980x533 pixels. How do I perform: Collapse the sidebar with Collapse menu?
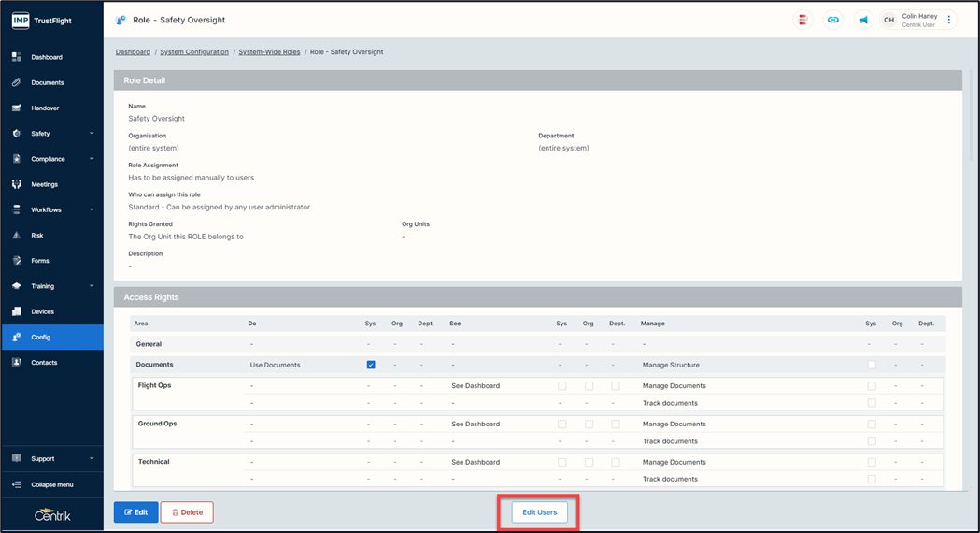coord(51,484)
